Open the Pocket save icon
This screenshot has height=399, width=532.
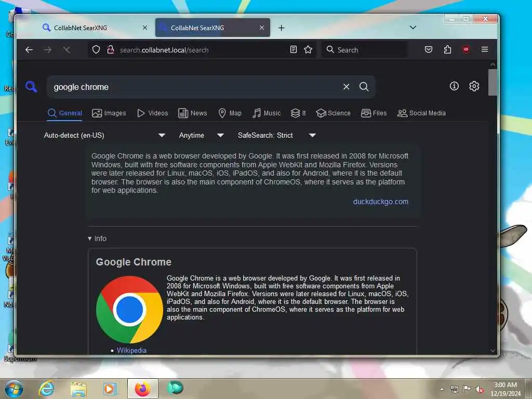point(429,49)
